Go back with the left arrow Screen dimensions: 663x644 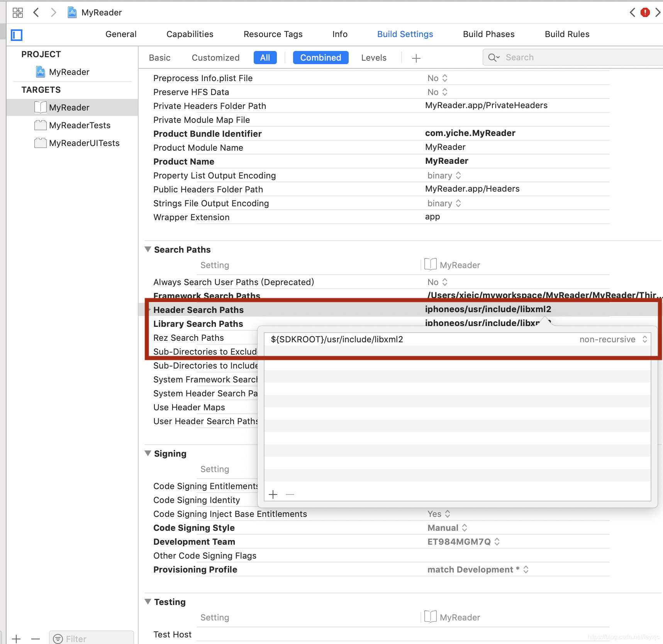click(x=36, y=13)
